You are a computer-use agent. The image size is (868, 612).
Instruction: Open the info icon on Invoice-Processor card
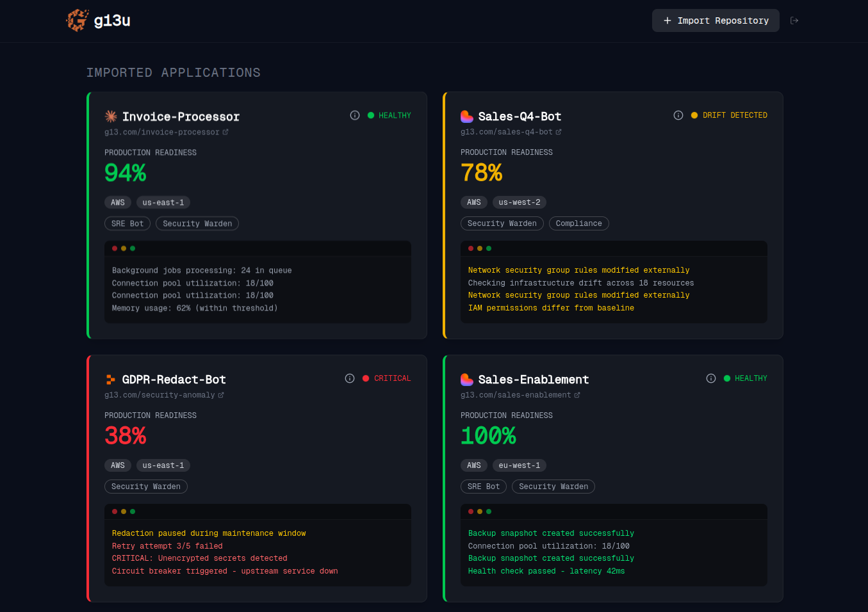355,115
